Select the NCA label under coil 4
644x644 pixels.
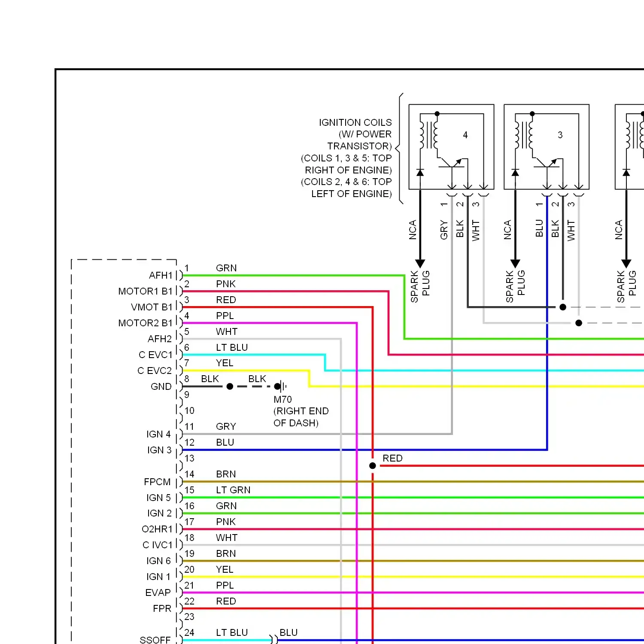[x=413, y=230]
